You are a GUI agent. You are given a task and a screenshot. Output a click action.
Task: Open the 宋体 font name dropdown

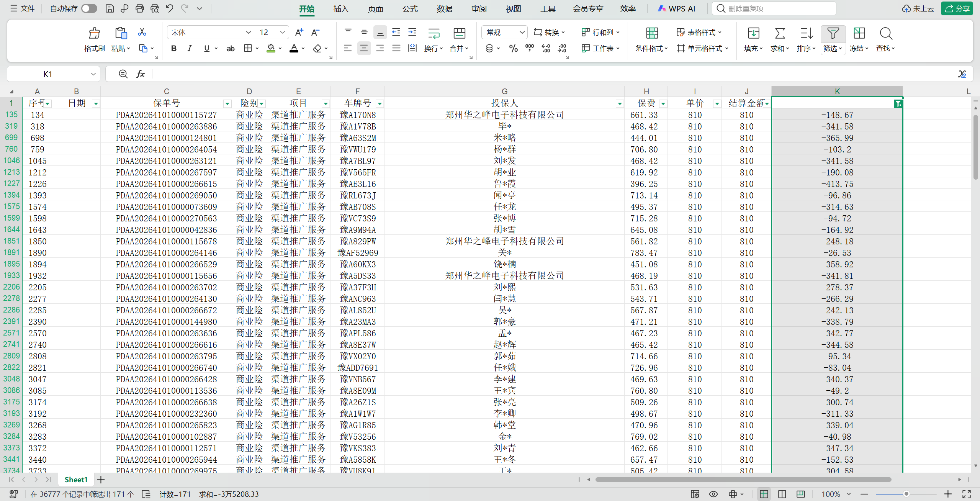tap(210, 33)
